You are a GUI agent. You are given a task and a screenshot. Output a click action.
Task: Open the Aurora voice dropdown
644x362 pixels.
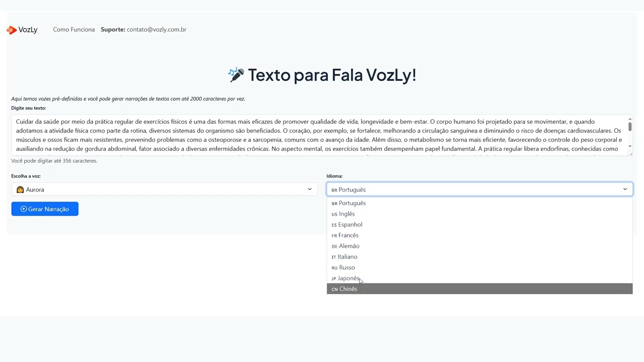click(165, 190)
